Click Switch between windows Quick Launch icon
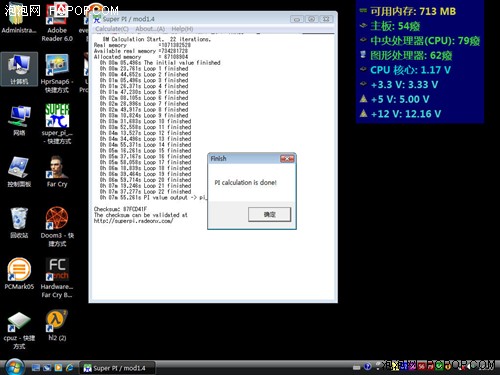 pyautogui.click(x=47, y=368)
